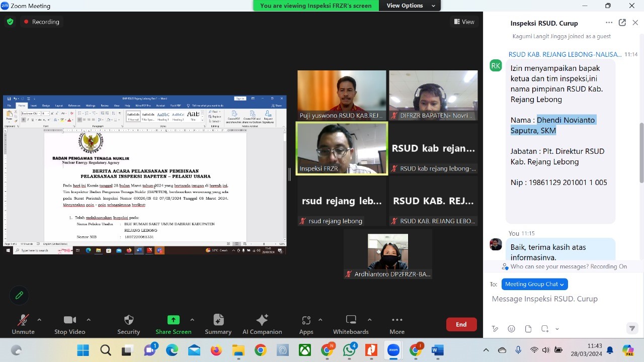Click the screenshot capture icon in chat
Viewport: 644px width, 362px height.
click(x=545, y=329)
